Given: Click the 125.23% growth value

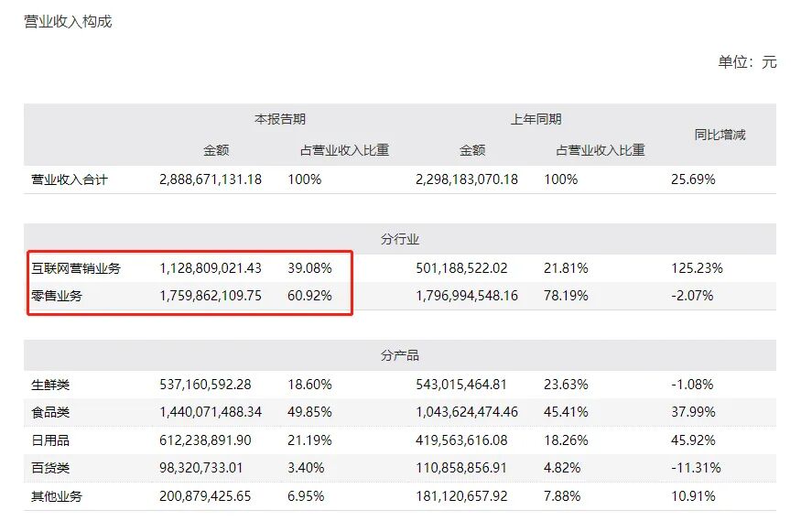Looking at the screenshot, I should pos(697,268).
